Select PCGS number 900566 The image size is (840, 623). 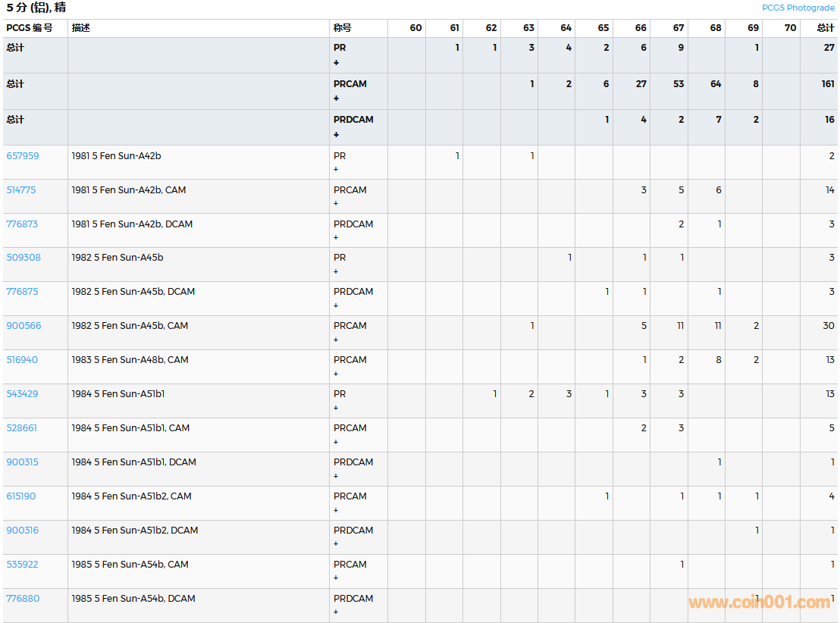tap(24, 326)
